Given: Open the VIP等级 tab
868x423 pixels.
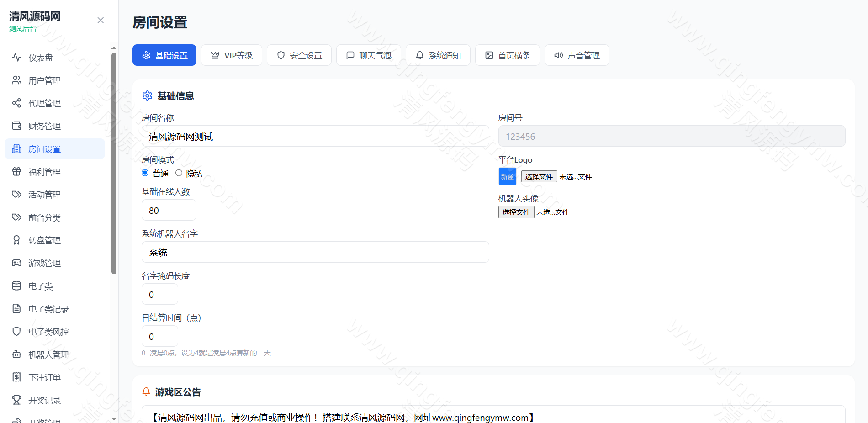Looking at the screenshot, I should [x=232, y=55].
